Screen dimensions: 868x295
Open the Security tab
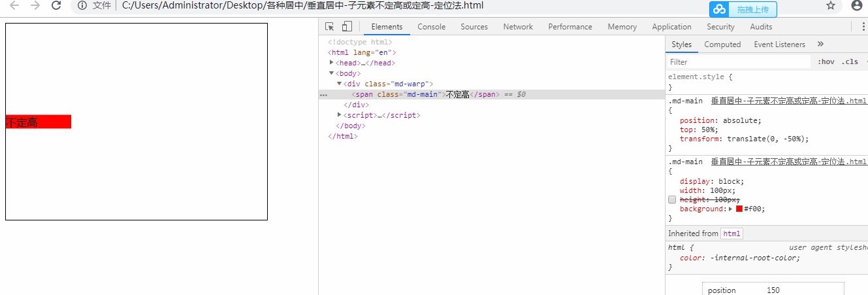[720, 27]
